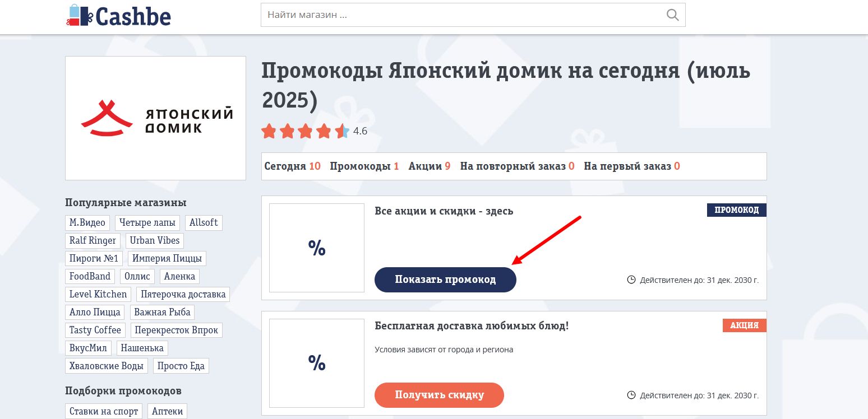The width and height of the screenshot is (868, 419).
Task: Open the Аленка store tag
Action: (x=179, y=277)
